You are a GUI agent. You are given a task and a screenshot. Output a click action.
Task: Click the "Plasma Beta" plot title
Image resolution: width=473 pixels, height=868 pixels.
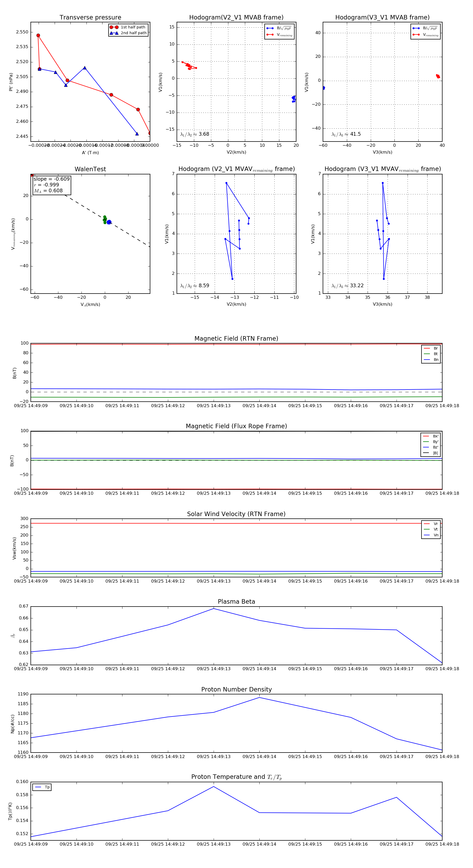tap(236, 602)
